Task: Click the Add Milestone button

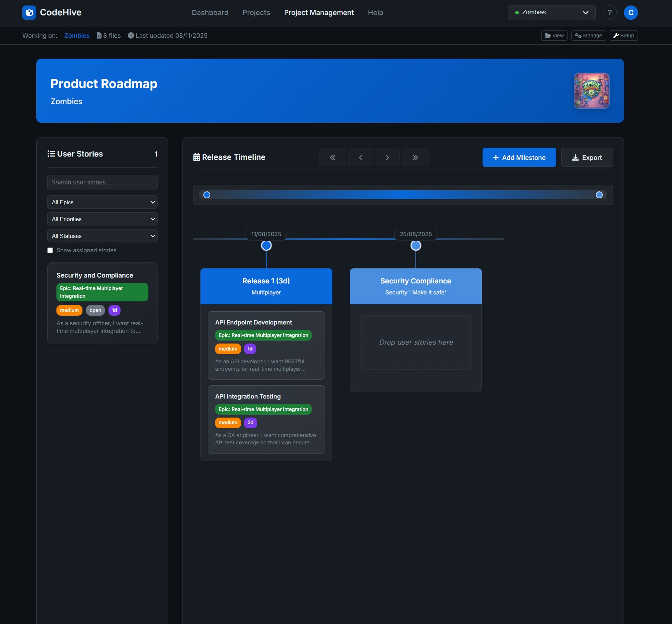Action: point(519,157)
